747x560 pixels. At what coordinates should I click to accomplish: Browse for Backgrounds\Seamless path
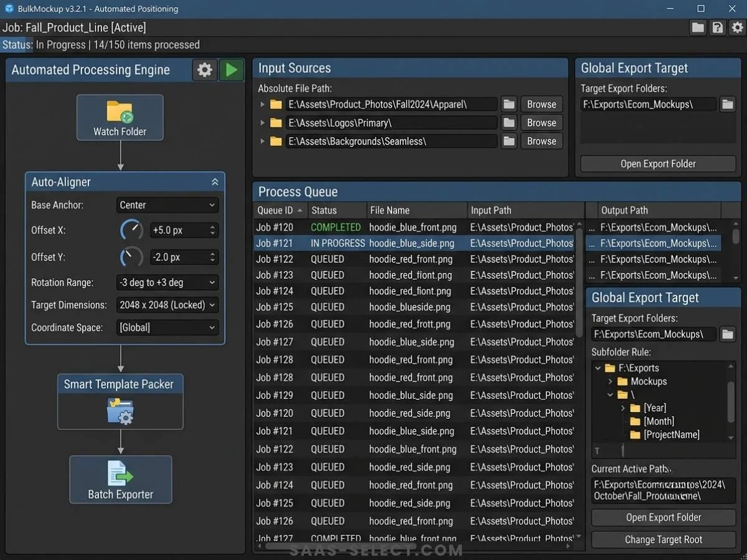(x=542, y=141)
